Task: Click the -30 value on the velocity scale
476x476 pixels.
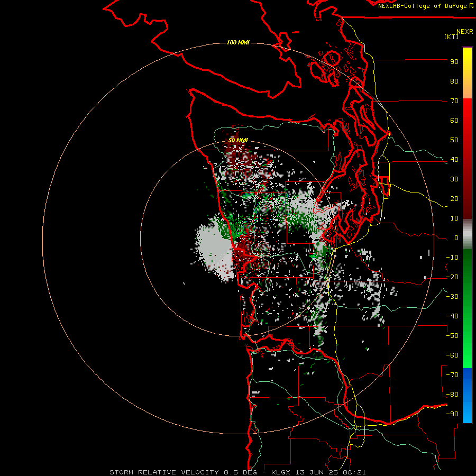Action: coord(452,297)
